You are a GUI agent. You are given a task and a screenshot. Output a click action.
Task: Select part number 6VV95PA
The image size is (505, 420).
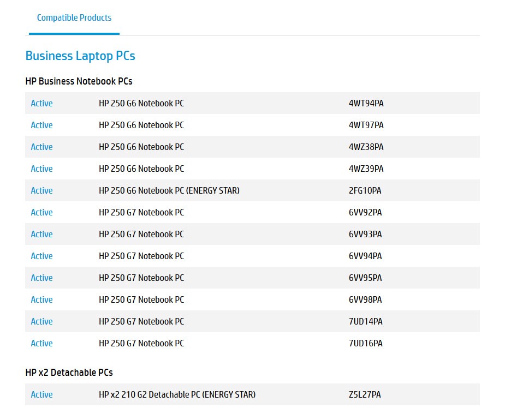(365, 278)
